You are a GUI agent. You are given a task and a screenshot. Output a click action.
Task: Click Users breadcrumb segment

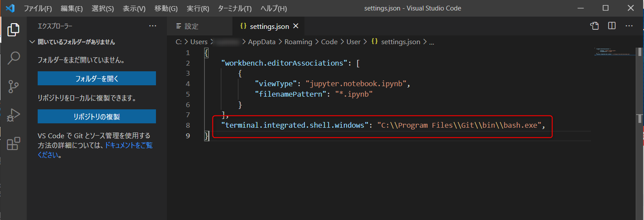click(199, 42)
